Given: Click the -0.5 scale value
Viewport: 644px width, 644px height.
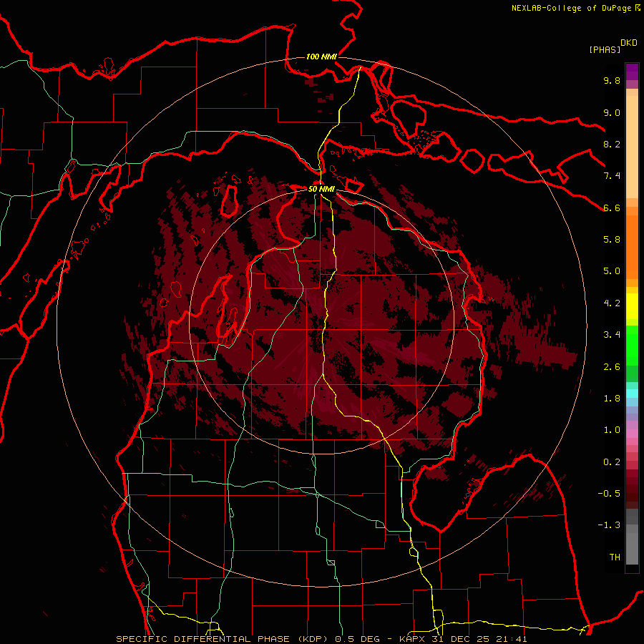Looking at the screenshot, I should pos(609,494).
